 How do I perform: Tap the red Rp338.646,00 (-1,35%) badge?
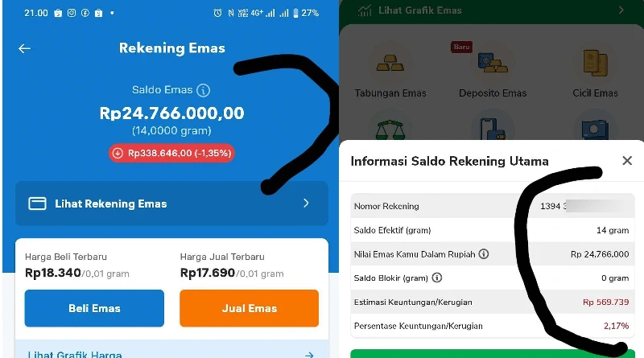tap(171, 153)
